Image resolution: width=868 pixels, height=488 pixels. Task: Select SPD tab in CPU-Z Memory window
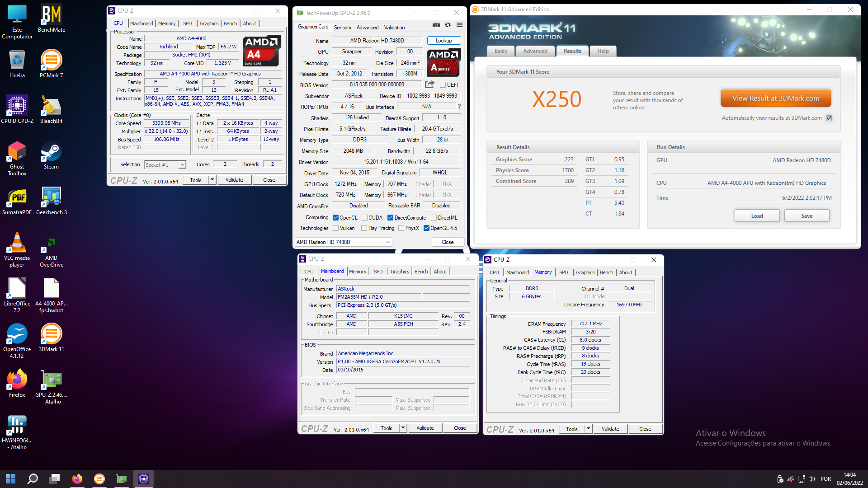563,272
